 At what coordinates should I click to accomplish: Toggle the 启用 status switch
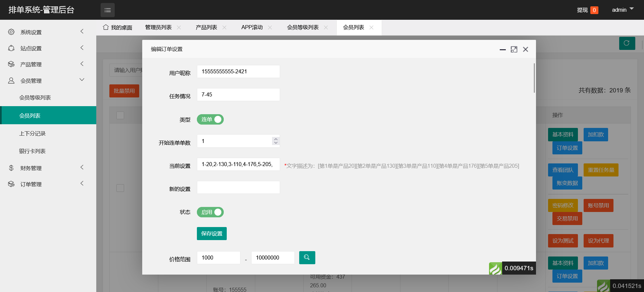pyautogui.click(x=210, y=212)
